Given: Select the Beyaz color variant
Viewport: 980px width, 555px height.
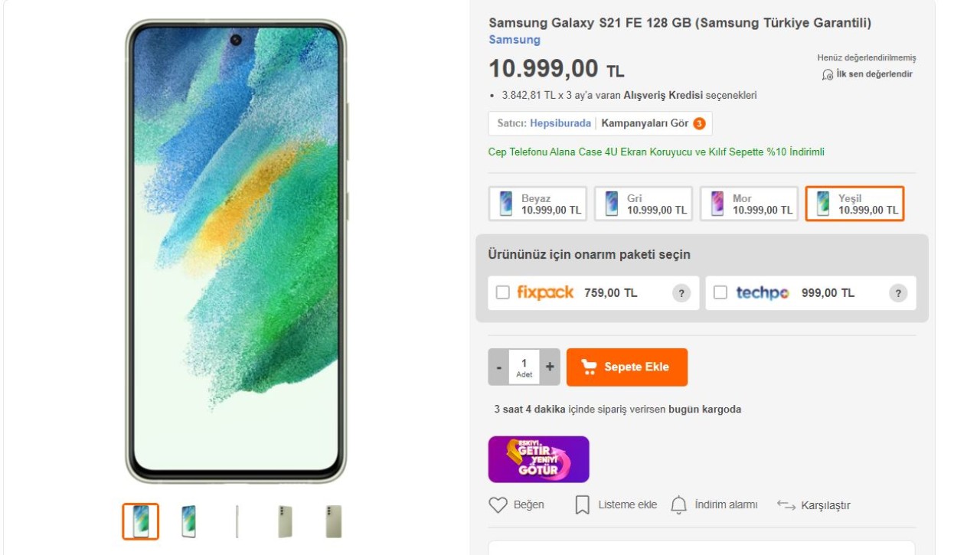Looking at the screenshot, I should point(537,203).
